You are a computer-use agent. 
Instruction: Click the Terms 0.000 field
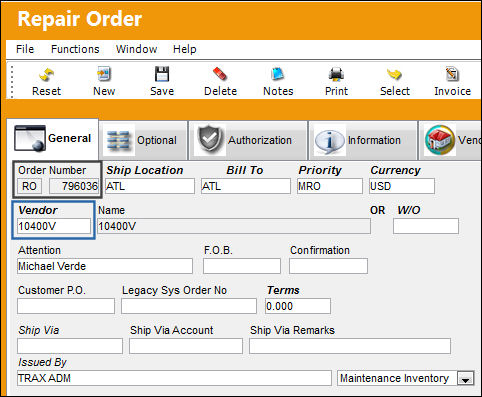(298, 306)
